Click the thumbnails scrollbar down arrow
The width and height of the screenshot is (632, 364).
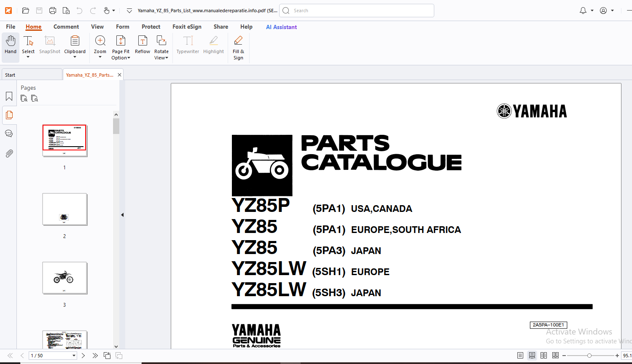click(x=116, y=346)
